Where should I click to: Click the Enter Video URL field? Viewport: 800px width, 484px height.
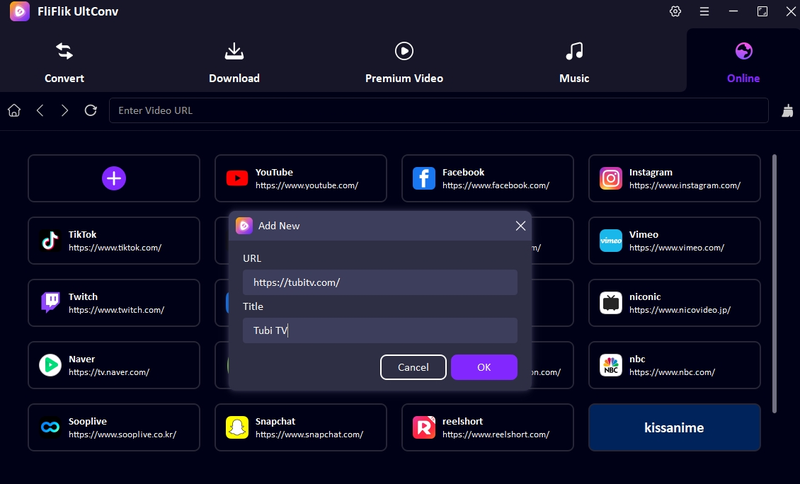[439, 110]
